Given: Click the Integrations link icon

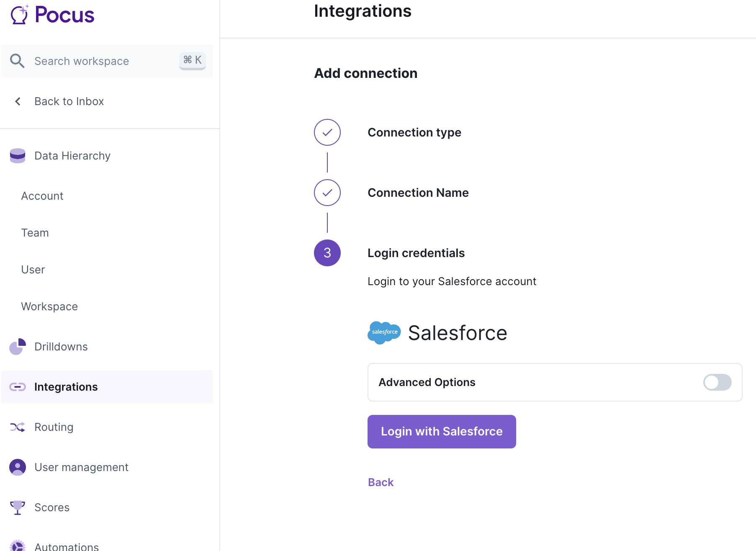Looking at the screenshot, I should click(18, 387).
